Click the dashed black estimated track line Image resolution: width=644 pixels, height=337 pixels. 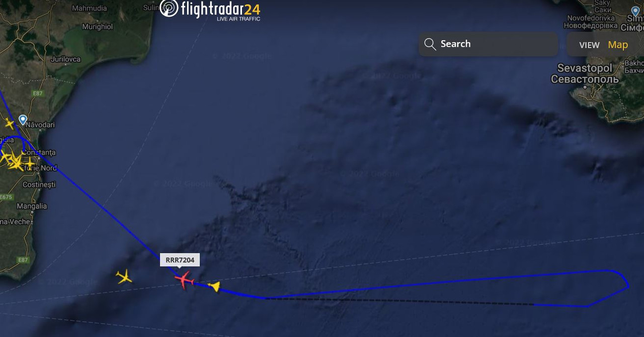(x=399, y=301)
